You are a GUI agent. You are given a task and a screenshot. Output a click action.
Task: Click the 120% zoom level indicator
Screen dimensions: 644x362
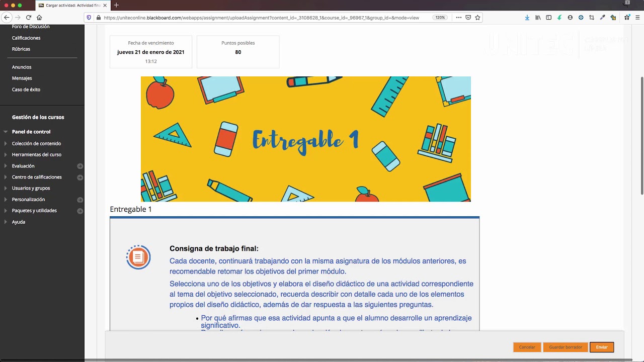(x=440, y=17)
